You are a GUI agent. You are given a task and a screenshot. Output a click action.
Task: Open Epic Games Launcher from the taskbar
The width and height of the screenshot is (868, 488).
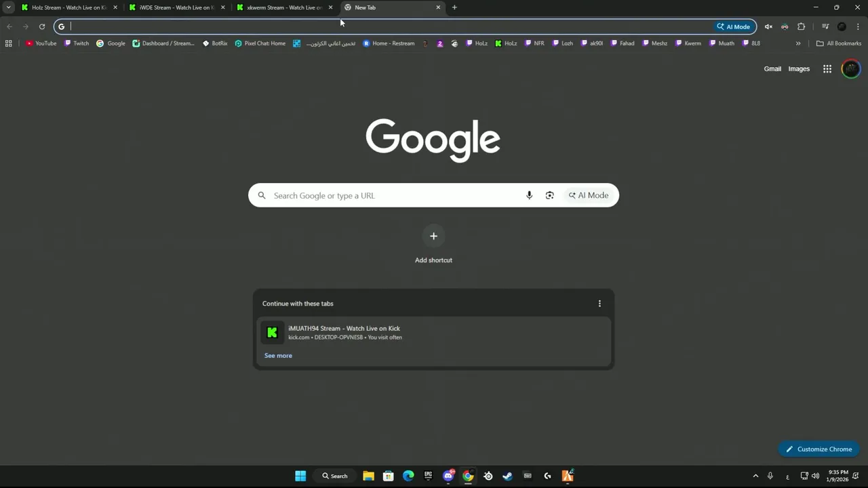pyautogui.click(x=428, y=476)
